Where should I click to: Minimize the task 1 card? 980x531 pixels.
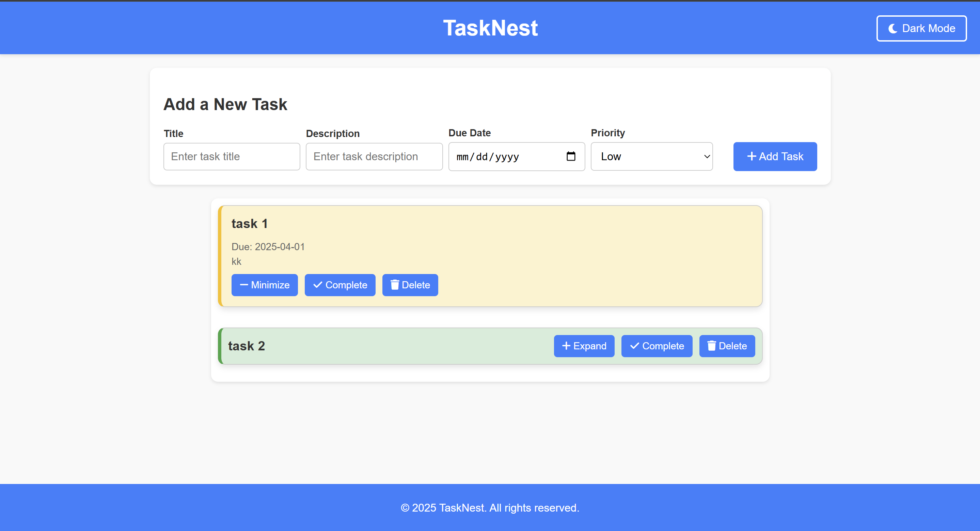264,285
